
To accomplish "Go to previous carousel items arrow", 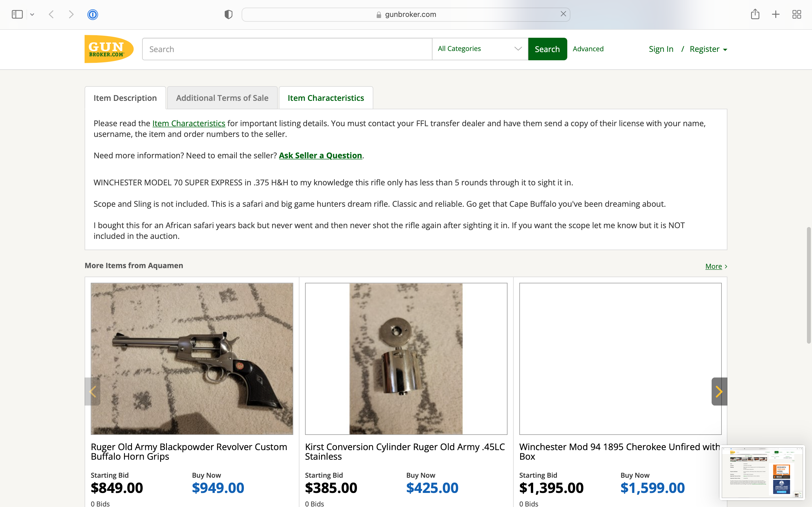I will (x=92, y=391).
